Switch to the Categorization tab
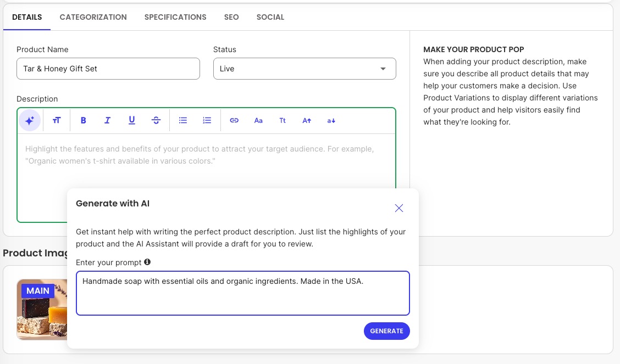 [93, 17]
